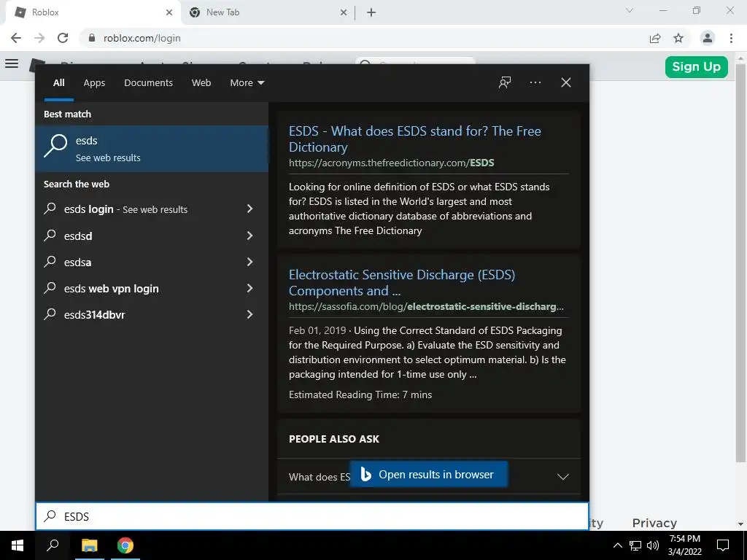Open a new Chrome tab
Screen dimensions: 747x560
pos(371,12)
